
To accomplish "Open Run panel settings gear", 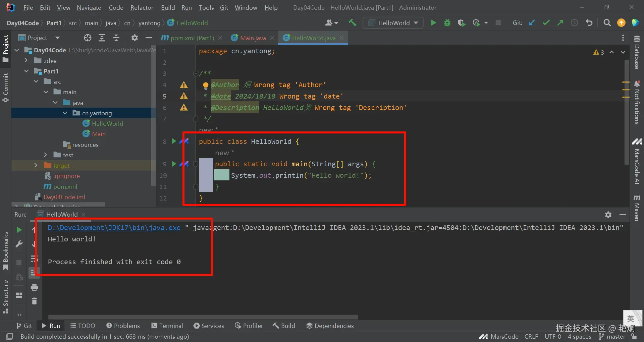I will 608,215.
